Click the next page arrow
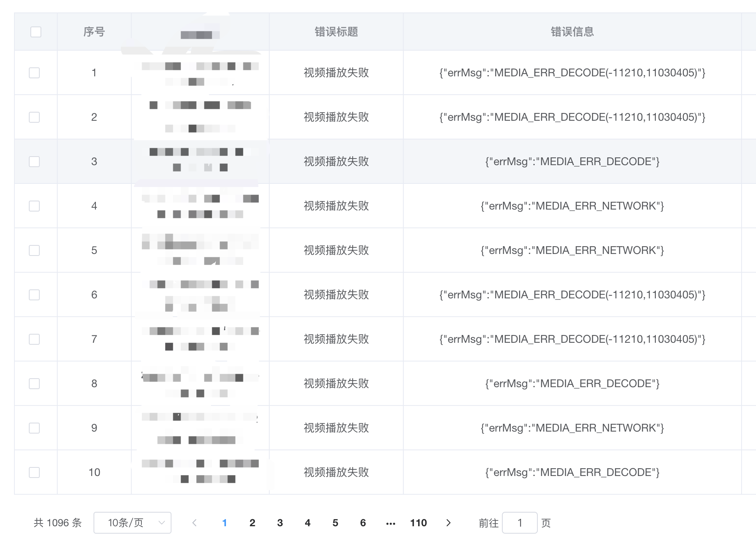 (448, 523)
